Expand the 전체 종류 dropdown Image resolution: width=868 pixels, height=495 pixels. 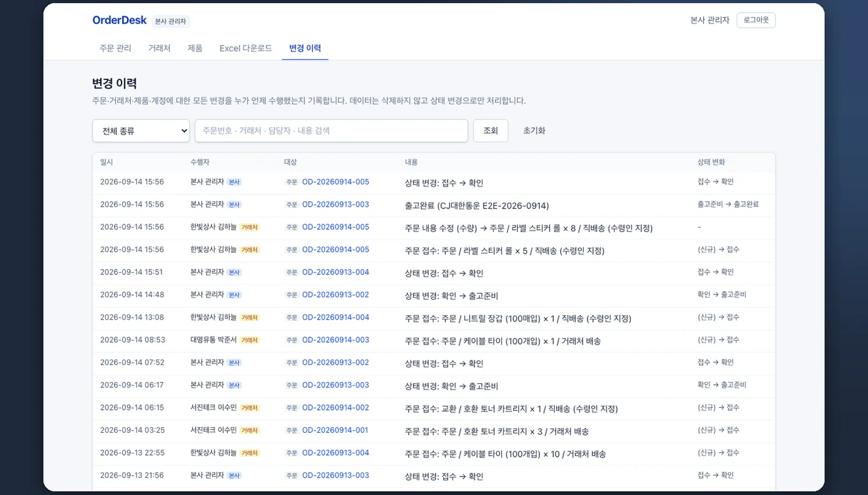(x=141, y=131)
